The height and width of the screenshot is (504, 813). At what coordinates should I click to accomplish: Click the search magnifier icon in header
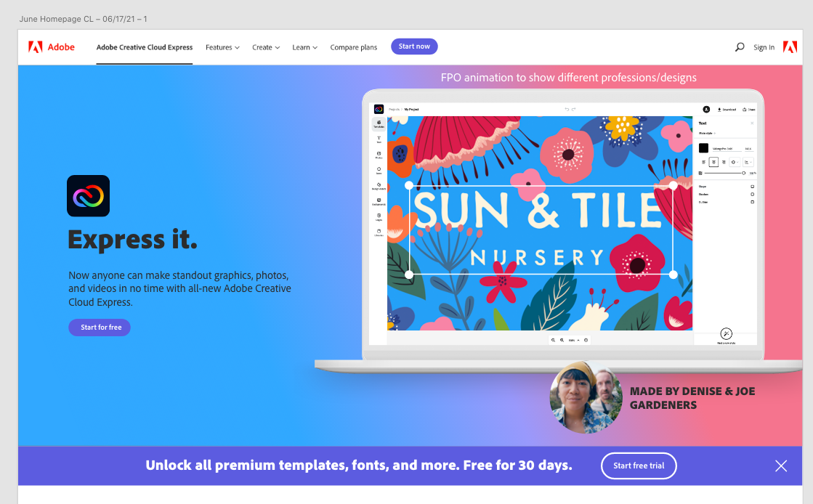point(740,46)
